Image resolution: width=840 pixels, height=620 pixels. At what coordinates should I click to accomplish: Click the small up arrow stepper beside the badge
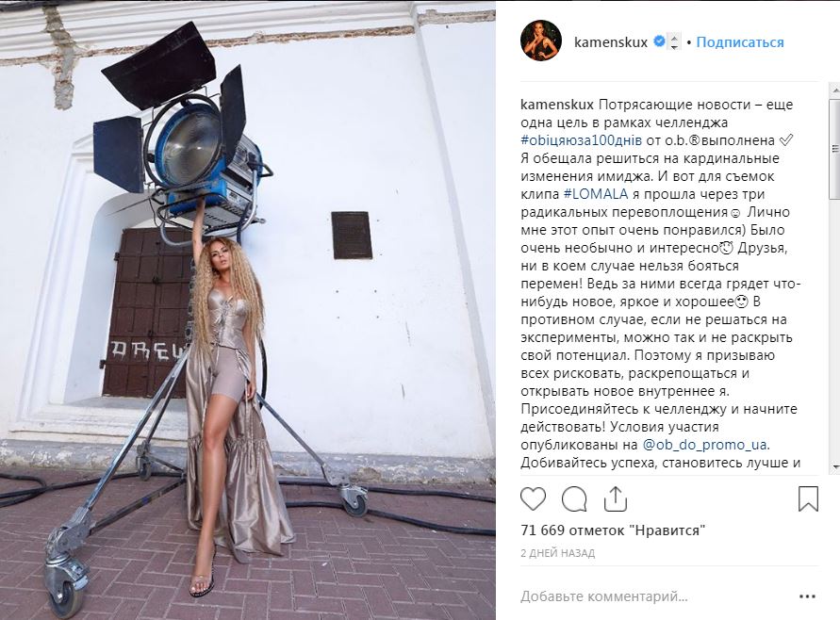pyautogui.click(x=674, y=37)
